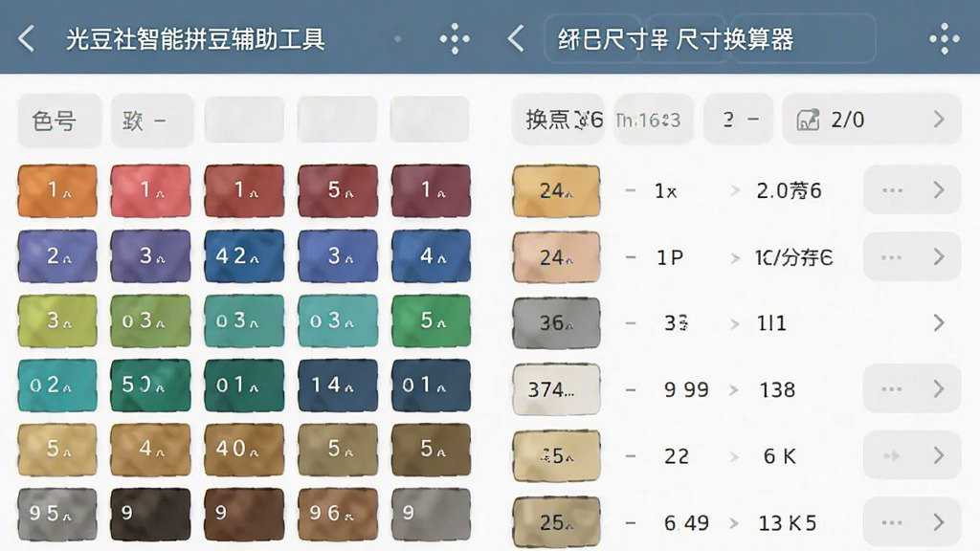Click the 2/0 count label
980x551 pixels.
(x=848, y=120)
